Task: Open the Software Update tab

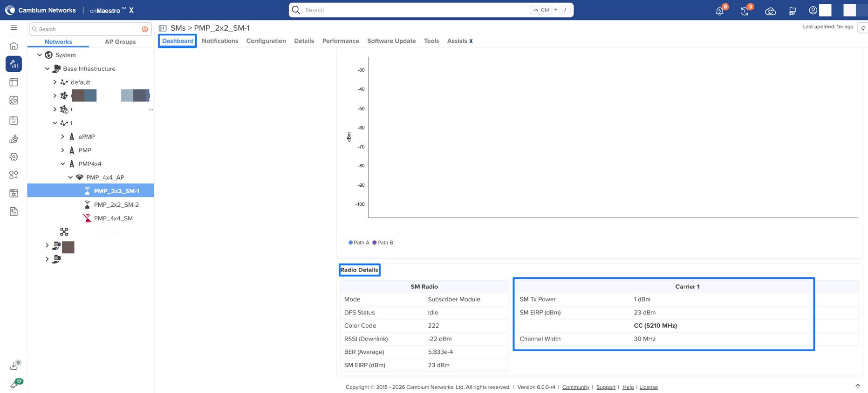Action: (391, 41)
